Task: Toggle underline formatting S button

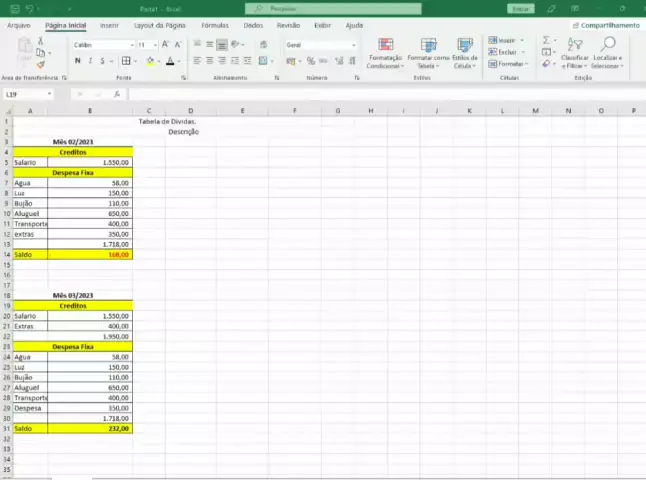Action: coord(104,61)
